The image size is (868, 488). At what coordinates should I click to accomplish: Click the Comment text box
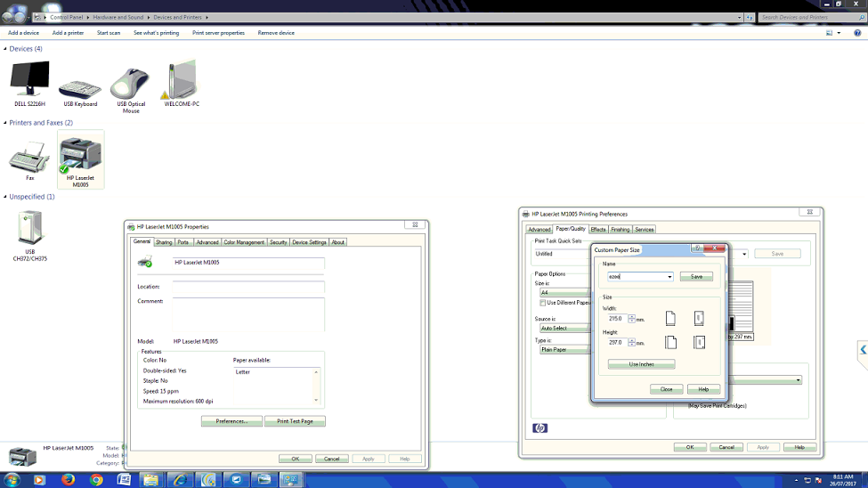pyautogui.click(x=248, y=314)
